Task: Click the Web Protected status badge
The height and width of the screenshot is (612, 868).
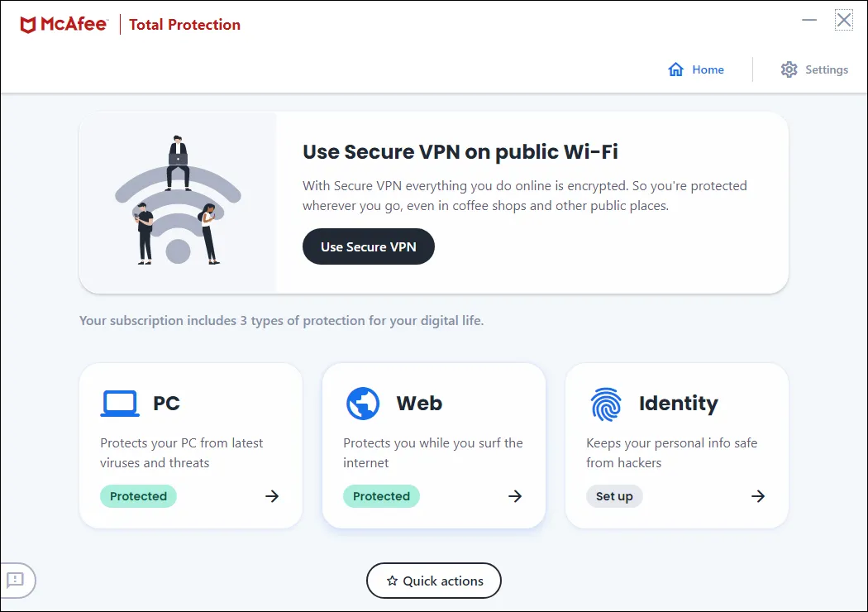Action: point(381,496)
